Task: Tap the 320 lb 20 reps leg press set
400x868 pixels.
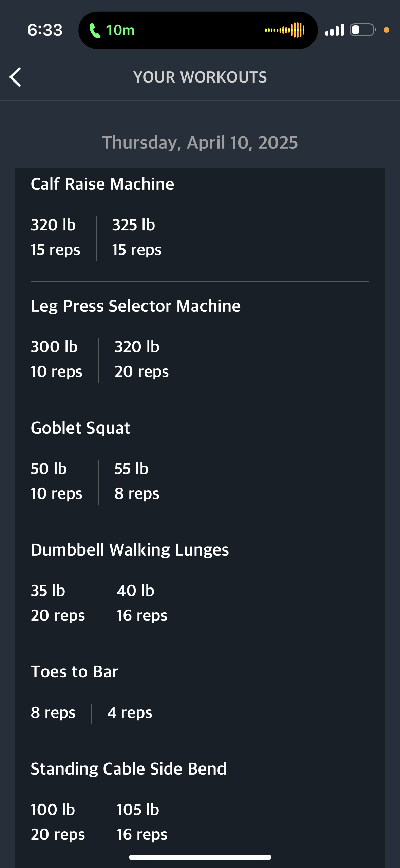Action: 141,359
